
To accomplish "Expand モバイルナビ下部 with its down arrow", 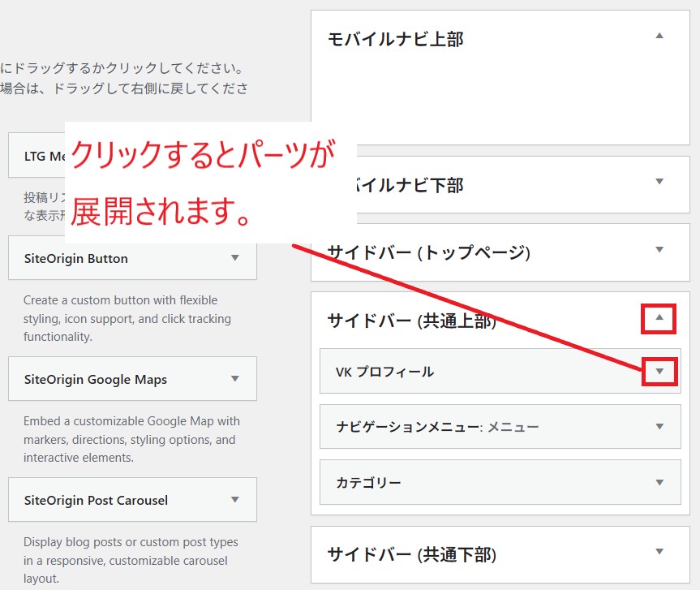I will click(659, 182).
